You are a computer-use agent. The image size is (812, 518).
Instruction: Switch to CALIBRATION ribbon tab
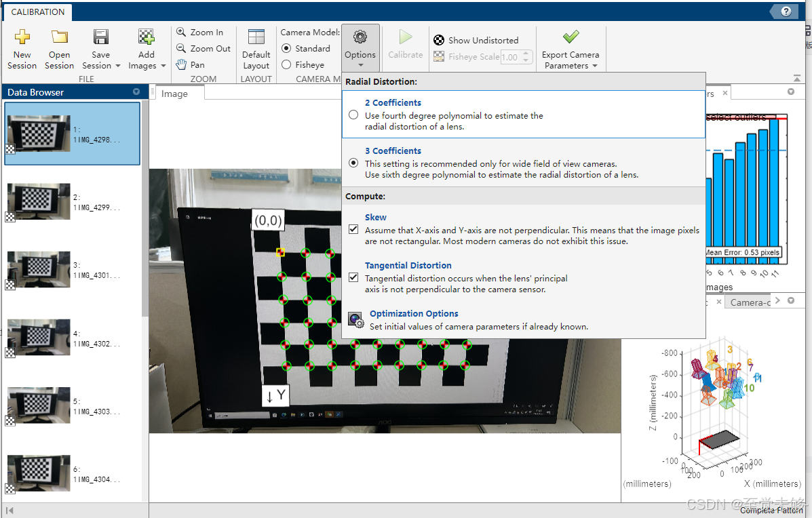[38, 12]
